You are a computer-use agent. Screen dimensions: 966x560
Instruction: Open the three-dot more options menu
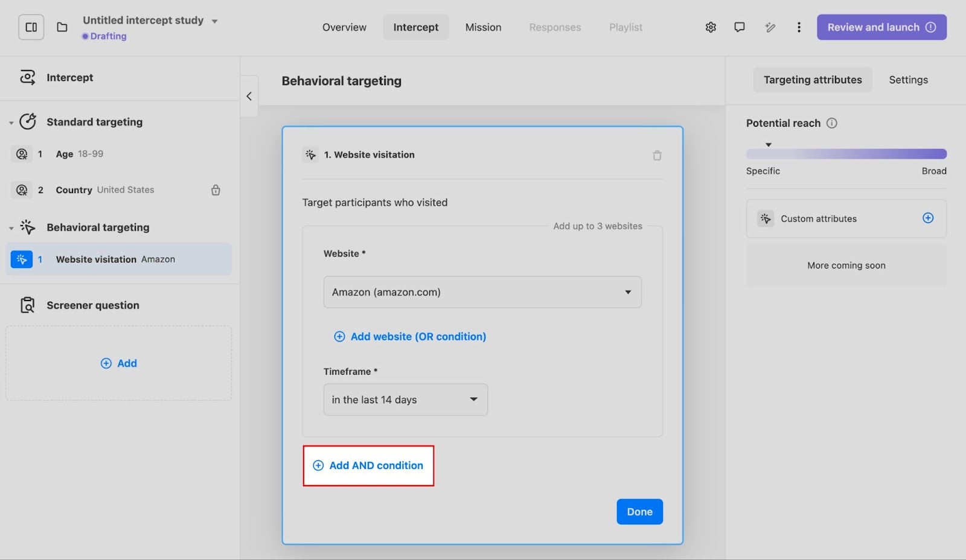click(x=799, y=27)
